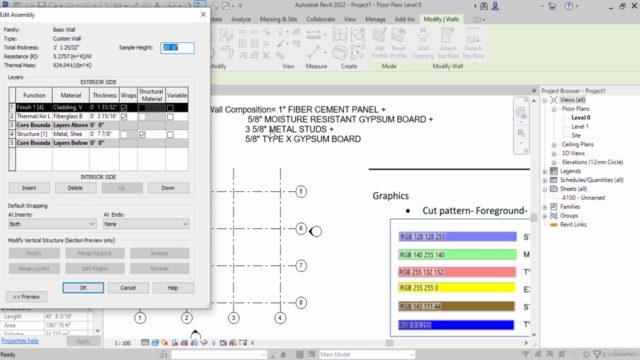Click the Revit Links icon in Project Browser
Screen dimensions: 640x360
click(554, 224)
